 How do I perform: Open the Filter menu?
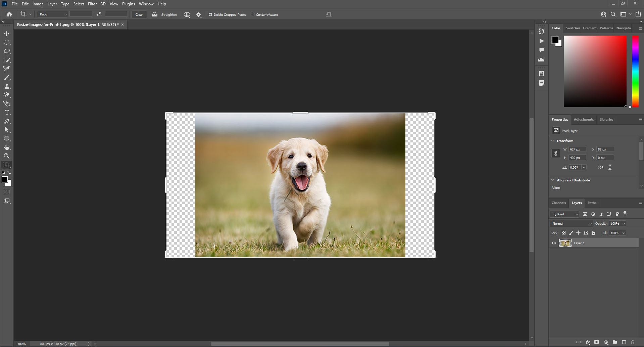tap(92, 4)
